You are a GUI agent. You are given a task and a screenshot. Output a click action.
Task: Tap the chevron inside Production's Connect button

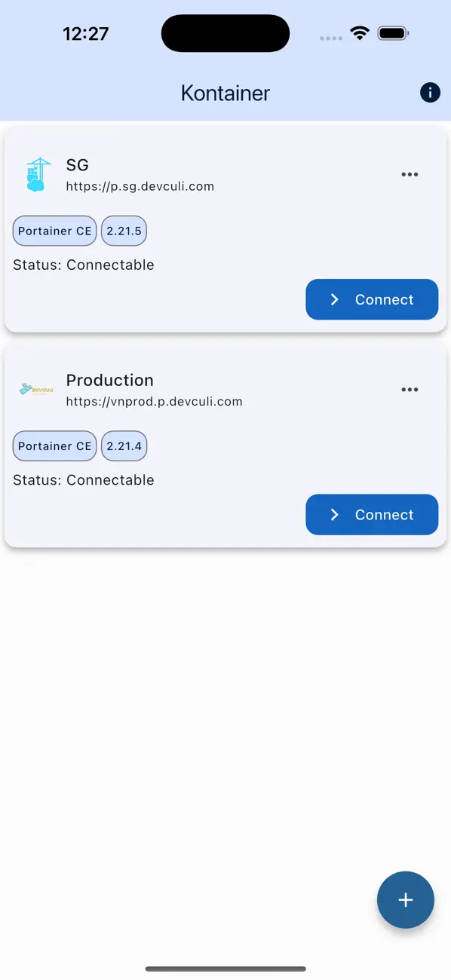pos(334,514)
